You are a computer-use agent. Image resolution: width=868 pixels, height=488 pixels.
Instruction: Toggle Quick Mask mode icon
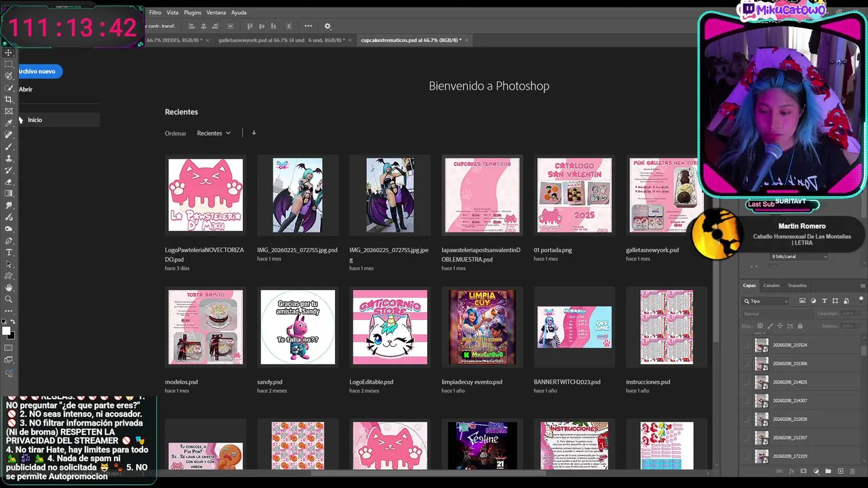coord(8,348)
